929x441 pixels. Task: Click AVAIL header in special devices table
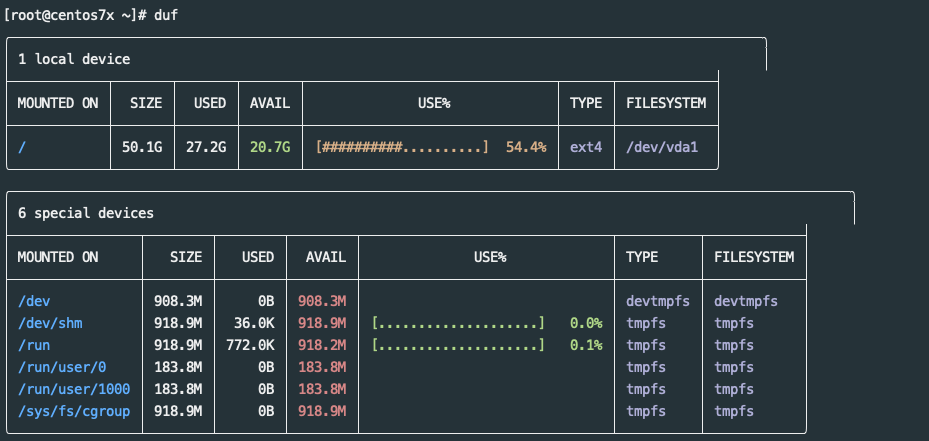coord(326,257)
